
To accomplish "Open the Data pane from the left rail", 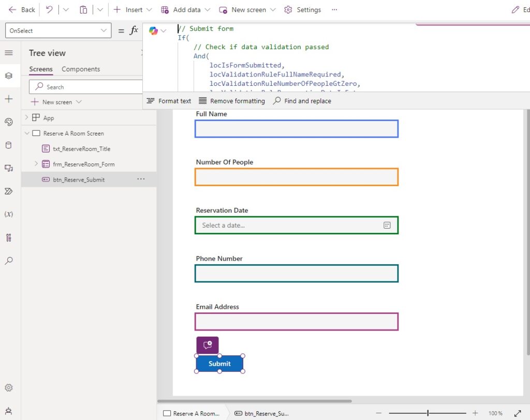I will 9,145.
